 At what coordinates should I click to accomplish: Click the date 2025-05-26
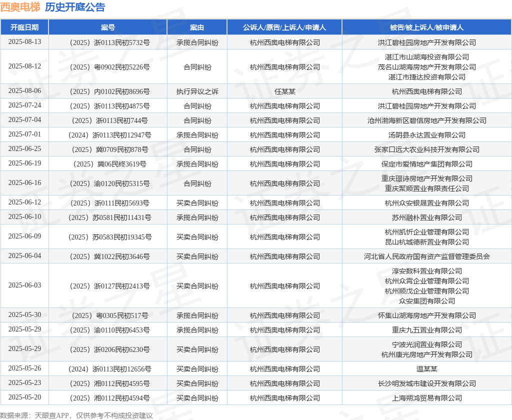[25, 368]
